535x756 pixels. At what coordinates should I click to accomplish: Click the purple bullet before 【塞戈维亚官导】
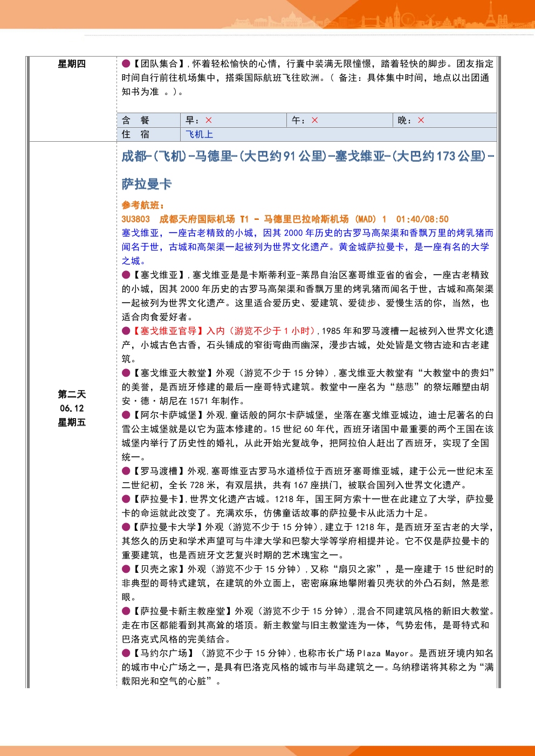(x=126, y=331)
